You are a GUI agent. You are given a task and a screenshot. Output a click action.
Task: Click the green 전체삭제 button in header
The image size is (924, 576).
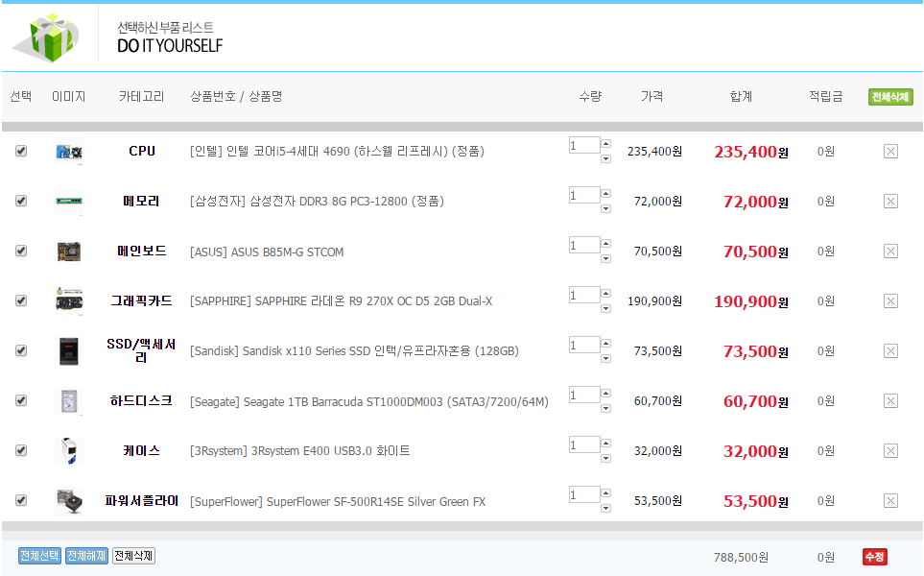point(890,97)
